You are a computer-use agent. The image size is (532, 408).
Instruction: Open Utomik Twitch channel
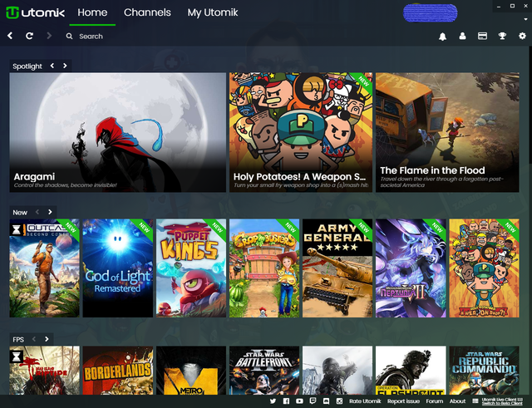(x=313, y=401)
